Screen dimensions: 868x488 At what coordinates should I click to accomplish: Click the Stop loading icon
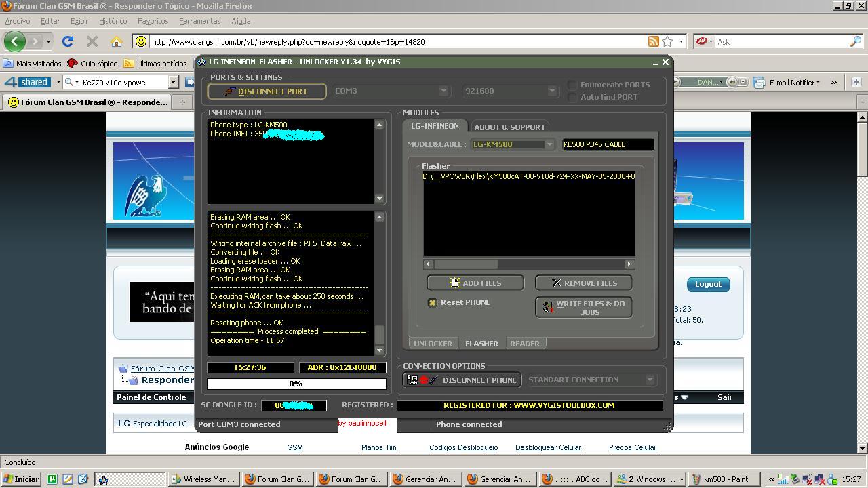pyautogui.click(x=92, y=41)
